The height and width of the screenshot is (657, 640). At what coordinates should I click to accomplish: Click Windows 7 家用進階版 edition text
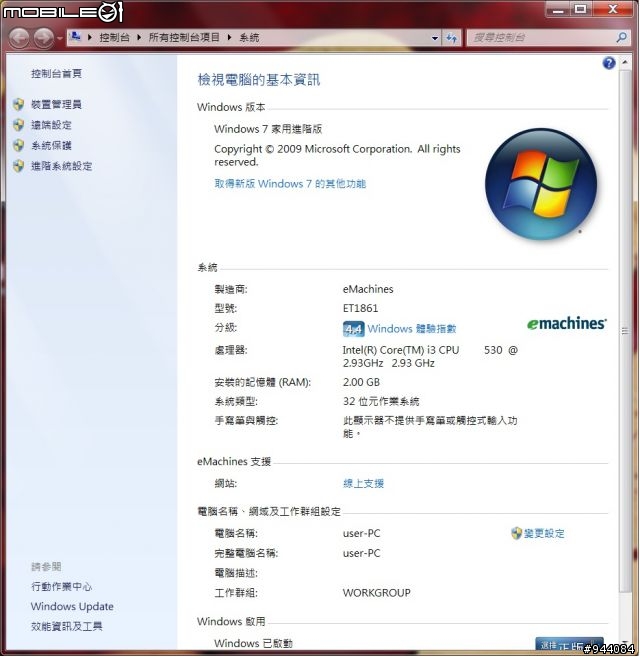point(268,129)
